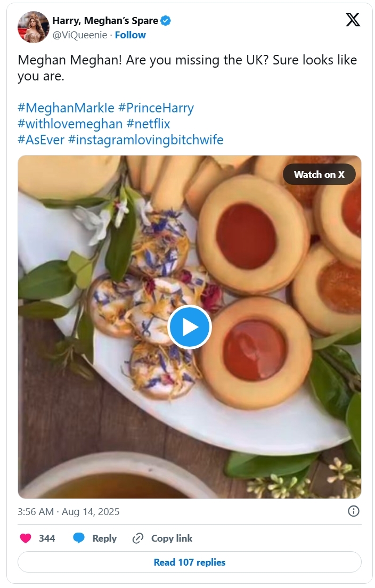Play the embedded cookie video
The height and width of the screenshot is (588, 375).
pos(189,328)
